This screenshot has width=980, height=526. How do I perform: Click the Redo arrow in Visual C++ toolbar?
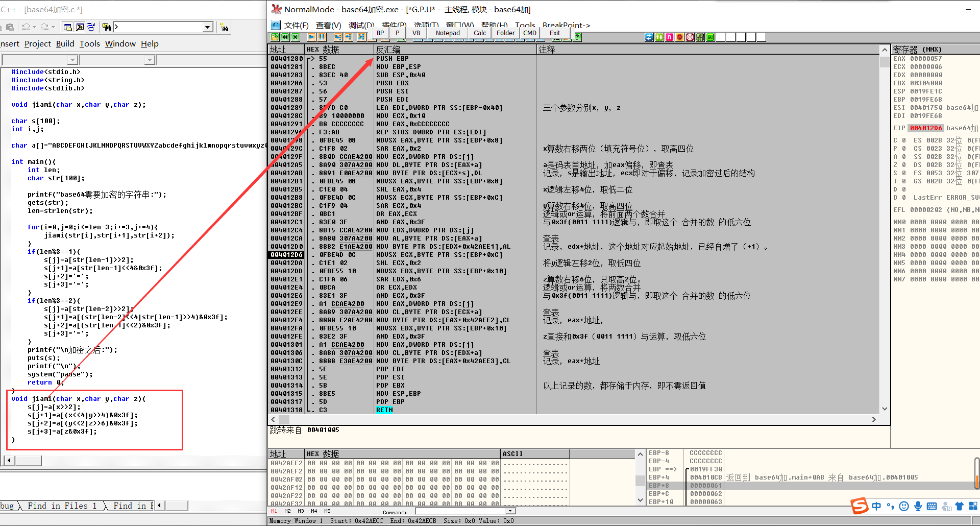click(x=44, y=27)
